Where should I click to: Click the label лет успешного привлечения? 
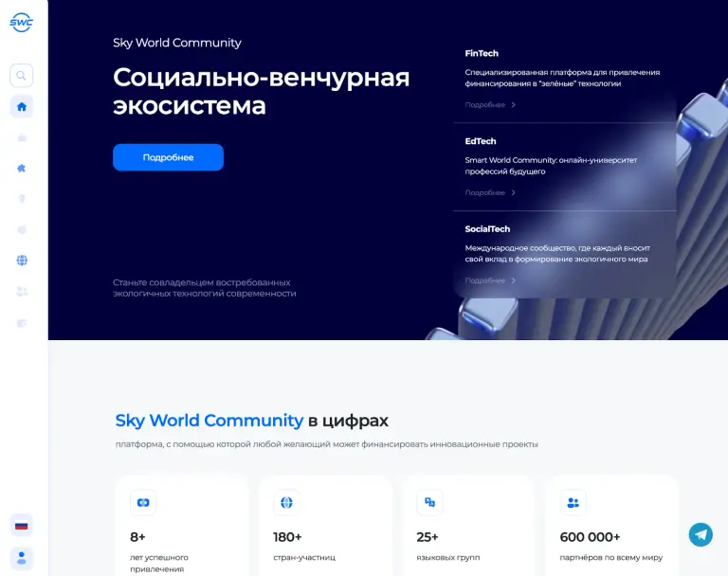click(x=159, y=563)
